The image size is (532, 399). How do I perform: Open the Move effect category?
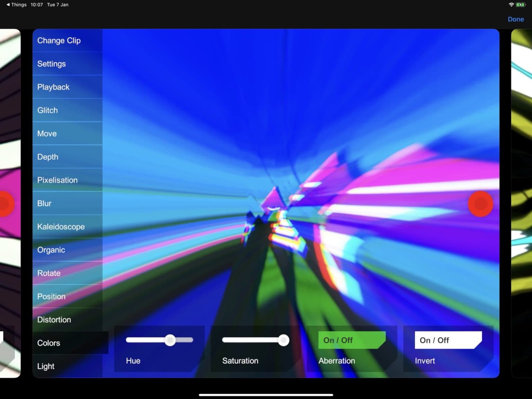pyautogui.click(x=47, y=133)
